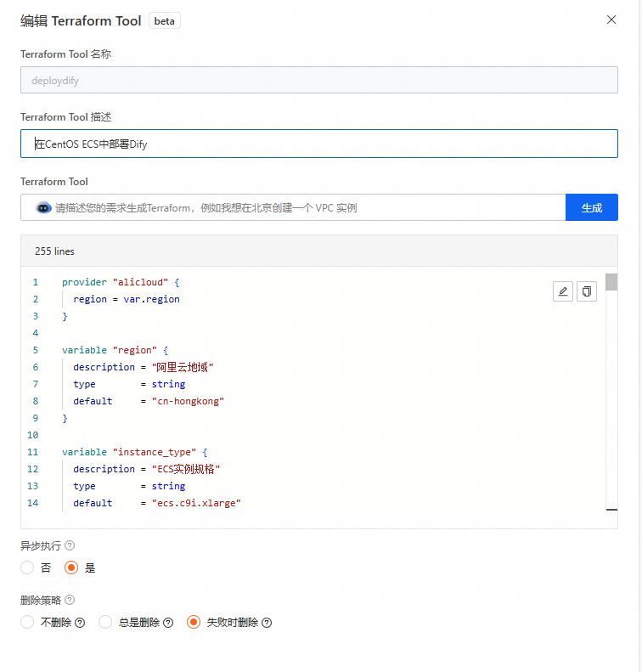This screenshot has width=642, height=672.
Task: Click the Terraform Tool 描述 input field
Action: (319, 144)
